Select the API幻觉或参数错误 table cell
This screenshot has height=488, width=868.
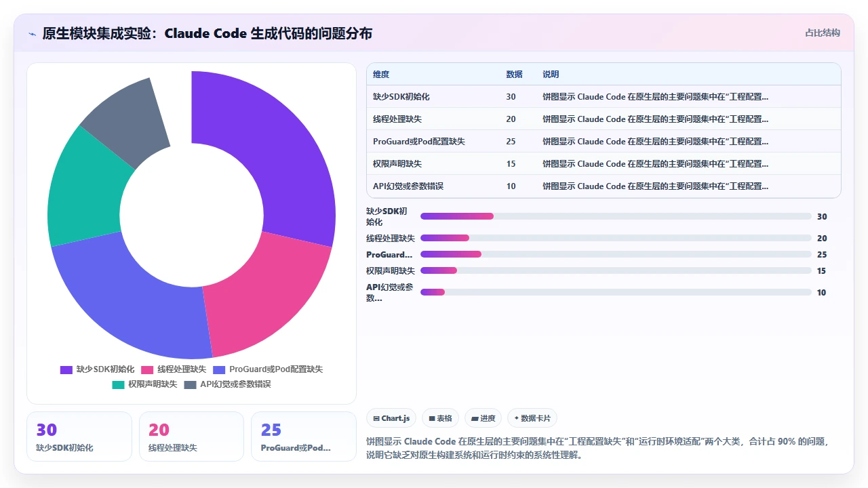408,186
